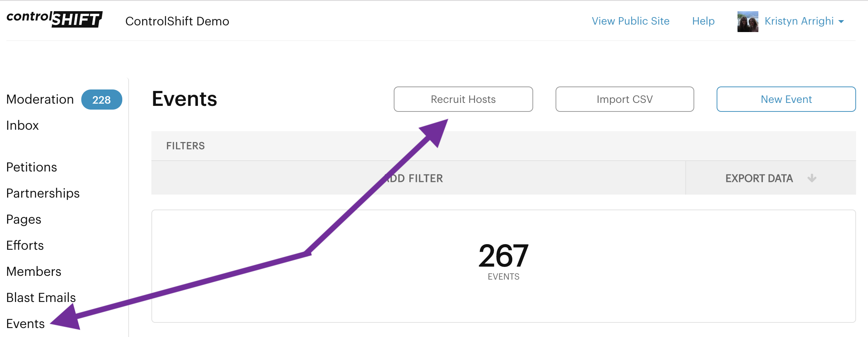Click the Export Data down arrow icon
Viewport: 868px width, 337px height.
coord(812,178)
